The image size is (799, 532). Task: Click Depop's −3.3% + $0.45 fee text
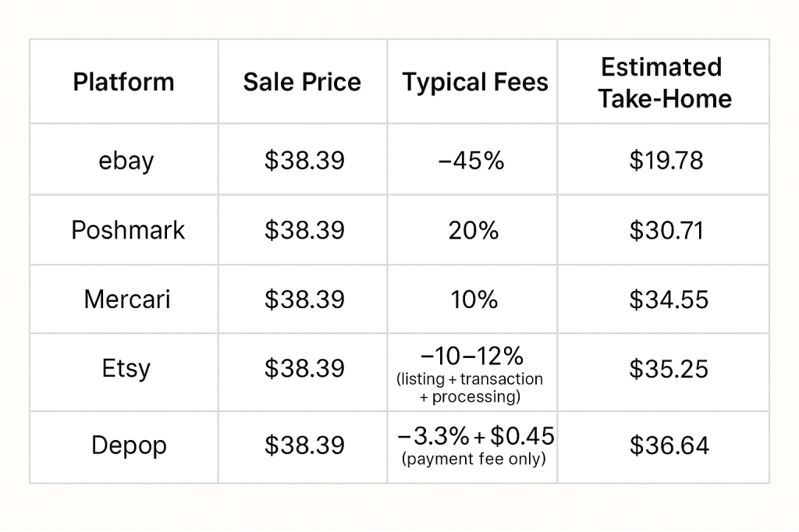[475, 434]
